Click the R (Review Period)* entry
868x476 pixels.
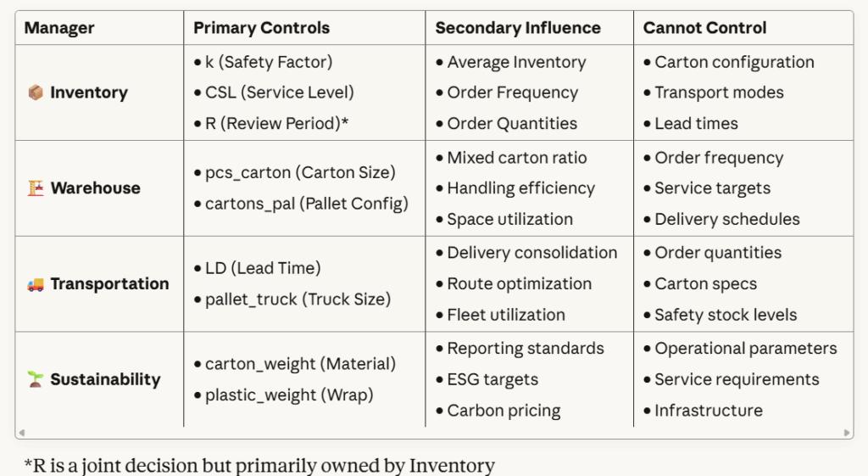pyautogui.click(x=276, y=124)
